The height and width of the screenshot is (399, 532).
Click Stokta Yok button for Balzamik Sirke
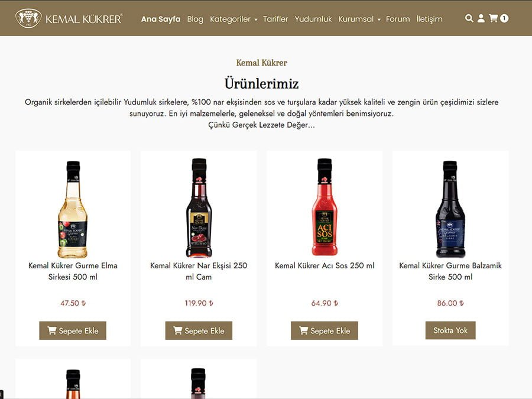(x=450, y=330)
